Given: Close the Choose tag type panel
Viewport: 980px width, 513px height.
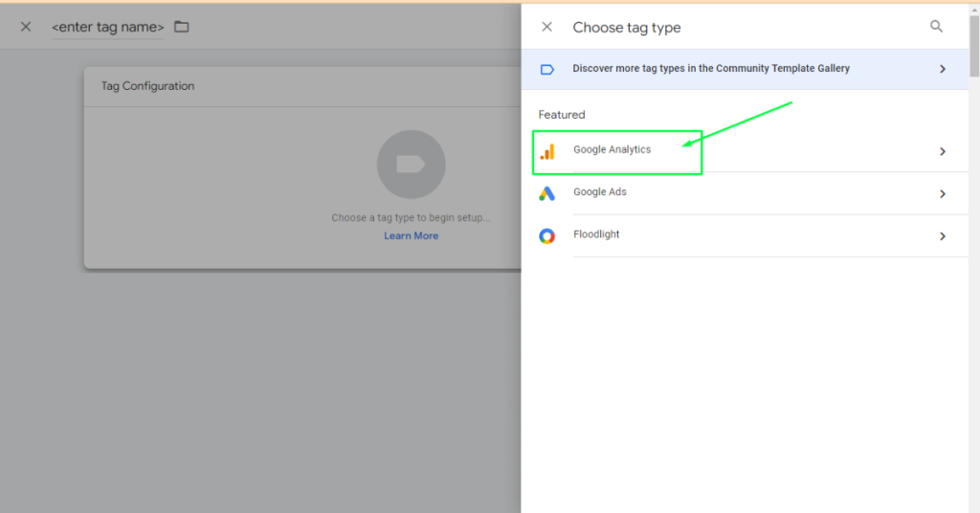Looking at the screenshot, I should point(546,27).
